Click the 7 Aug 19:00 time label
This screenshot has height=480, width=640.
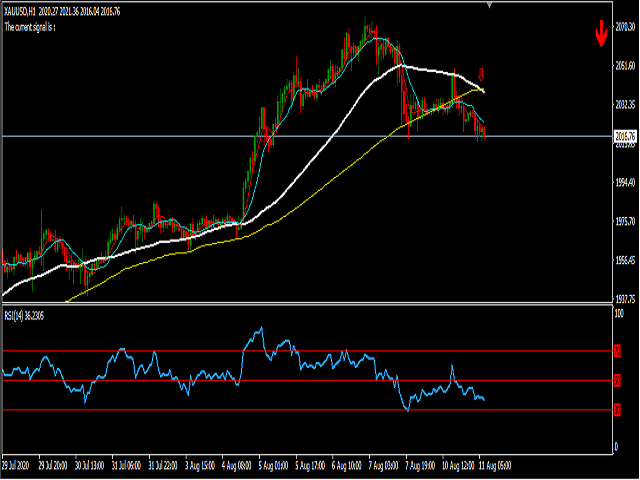pyautogui.click(x=420, y=466)
